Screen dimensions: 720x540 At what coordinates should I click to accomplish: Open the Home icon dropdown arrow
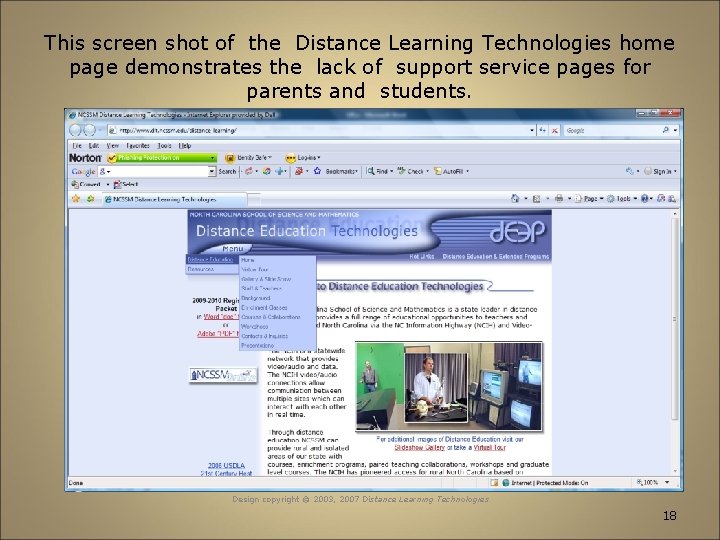(525, 199)
